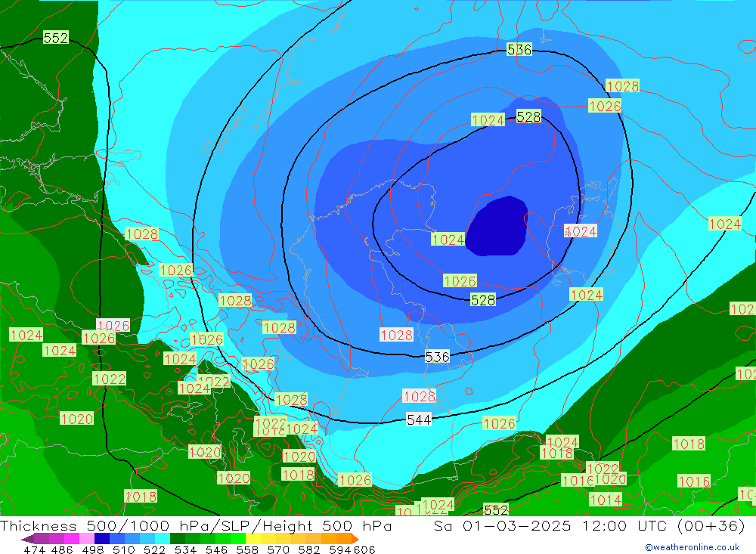Click the white-background 1026 pressure label
The height and width of the screenshot is (554, 756).
[113, 326]
